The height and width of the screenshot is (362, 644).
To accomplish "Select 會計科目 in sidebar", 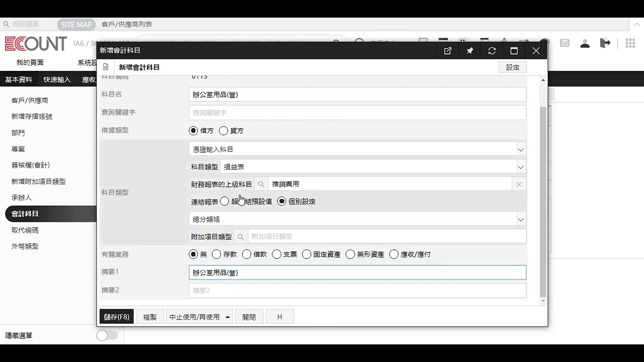I will point(50,214).
